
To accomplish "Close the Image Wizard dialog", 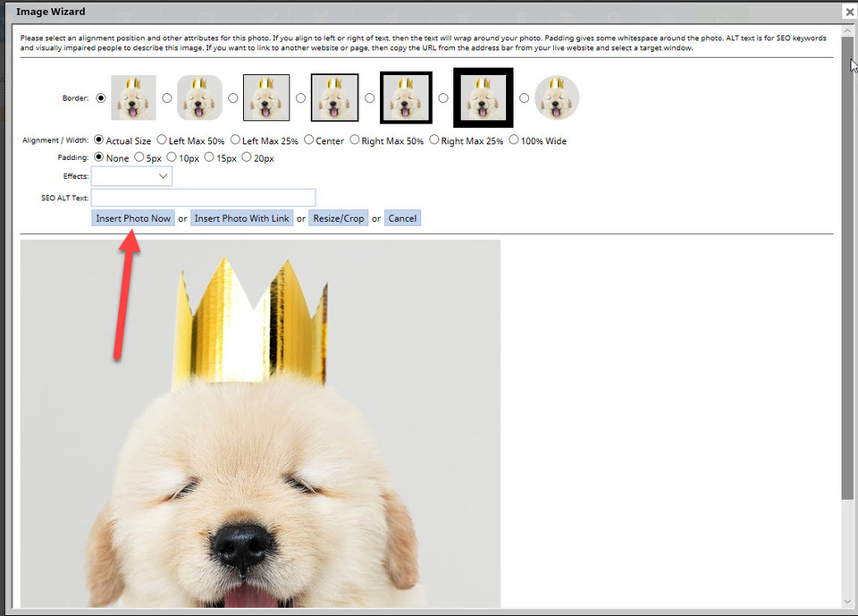I will coord(848,13).
